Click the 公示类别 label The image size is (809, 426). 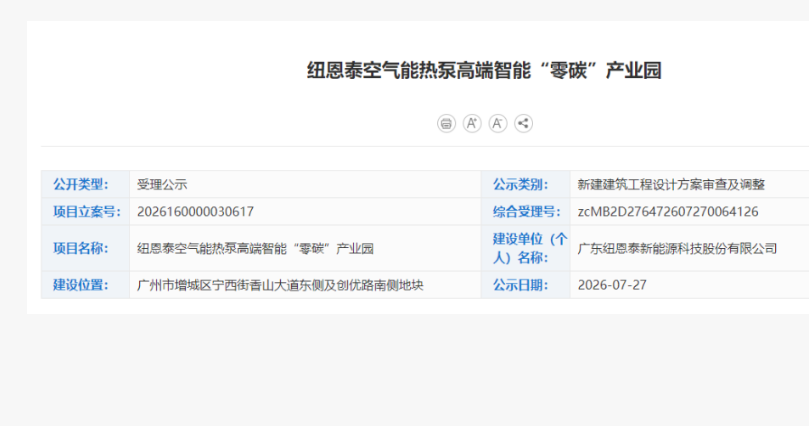(x=520, y=184)
